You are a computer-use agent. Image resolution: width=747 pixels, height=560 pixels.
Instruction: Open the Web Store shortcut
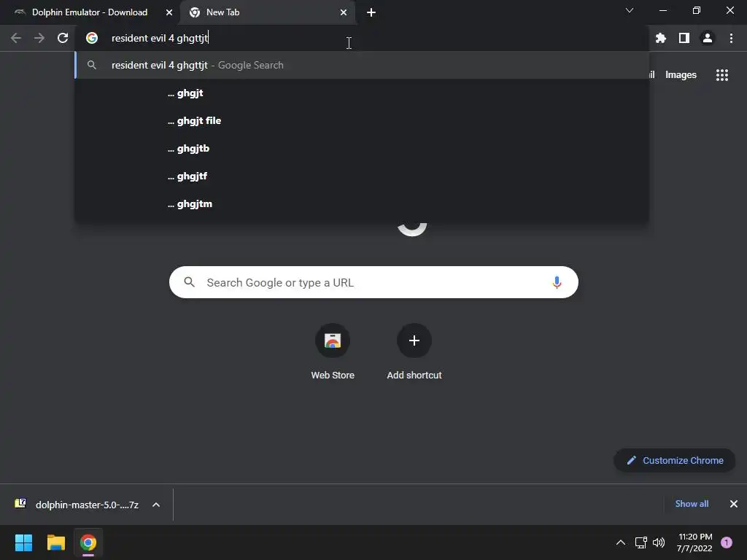click(x=333, y=352)
